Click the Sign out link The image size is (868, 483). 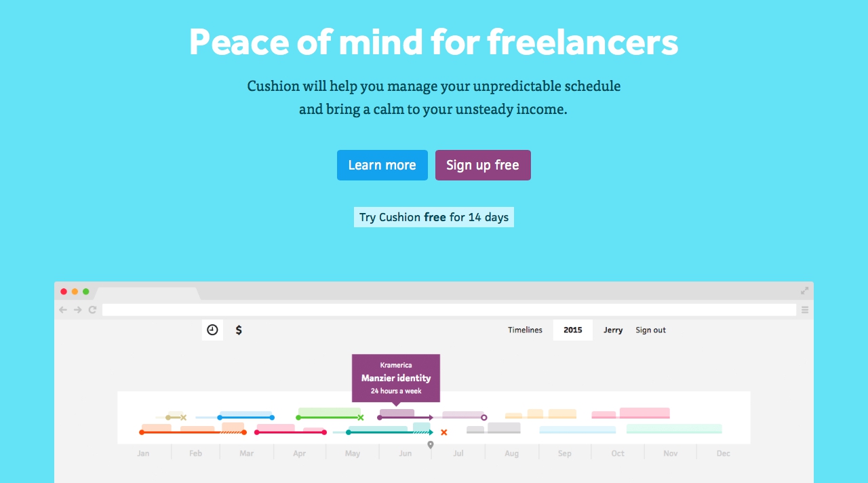click(x=650, y=330)
